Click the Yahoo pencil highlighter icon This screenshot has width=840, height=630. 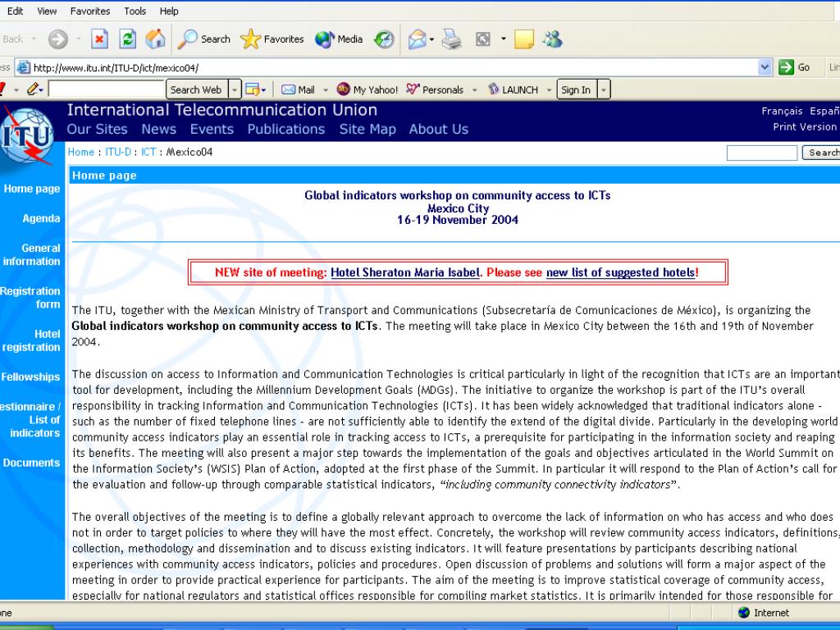coord(33,89)
